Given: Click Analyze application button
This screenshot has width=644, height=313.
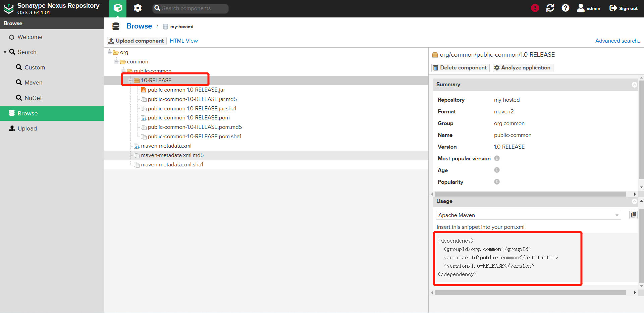Looking at the screenshot, I should click(x=523, y=68).
